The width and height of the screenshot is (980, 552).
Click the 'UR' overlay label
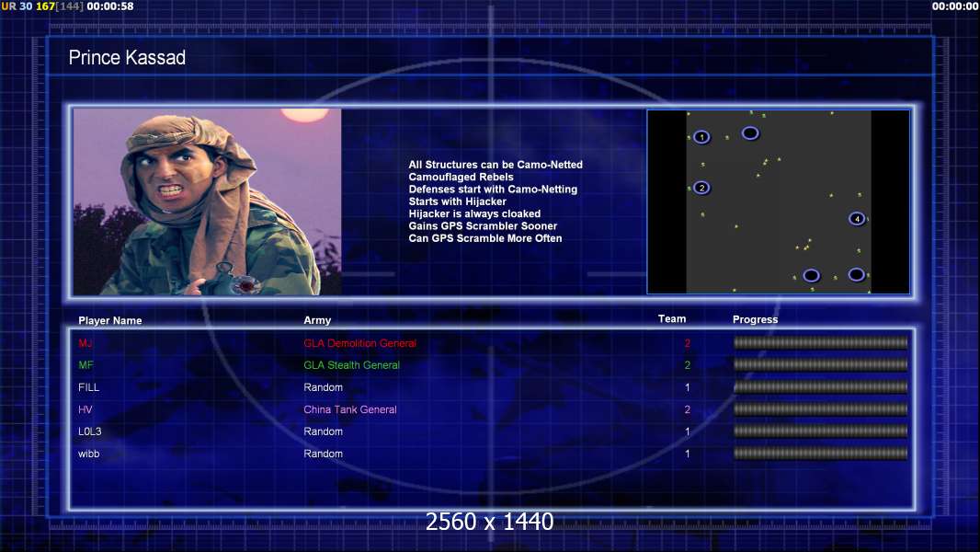click(x=9, y=6)
